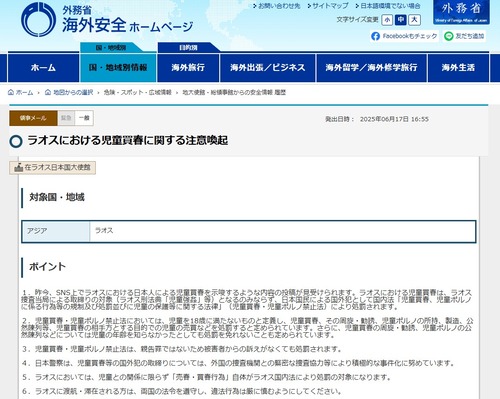Open 国・地域別情報 navigation item

(x=118, y=68)
